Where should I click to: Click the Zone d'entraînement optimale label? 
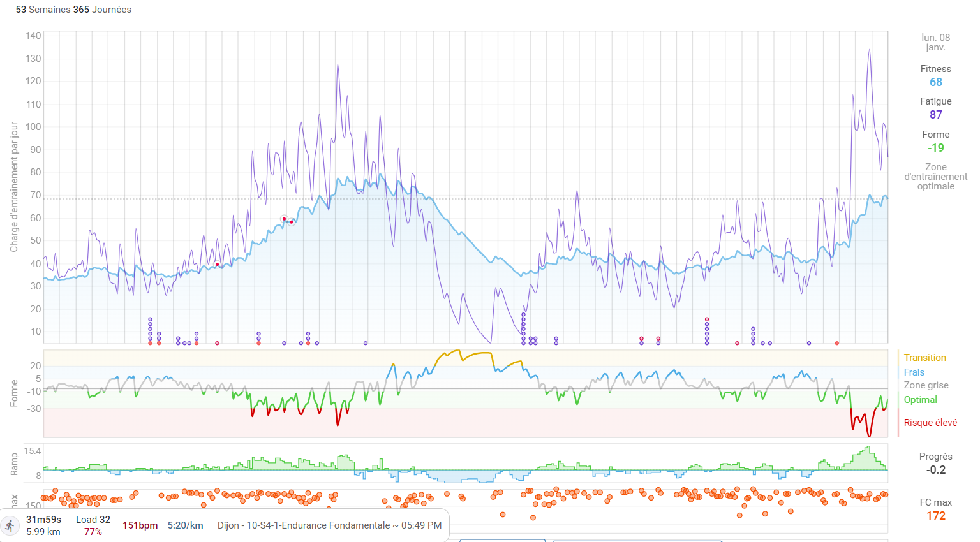point(935,177)
